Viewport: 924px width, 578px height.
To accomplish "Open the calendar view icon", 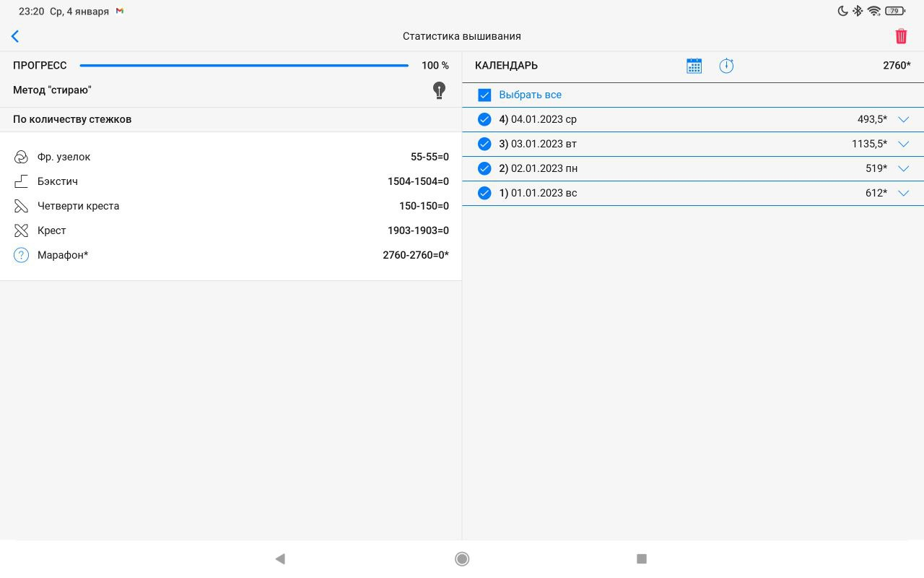I will click(694, 66).
